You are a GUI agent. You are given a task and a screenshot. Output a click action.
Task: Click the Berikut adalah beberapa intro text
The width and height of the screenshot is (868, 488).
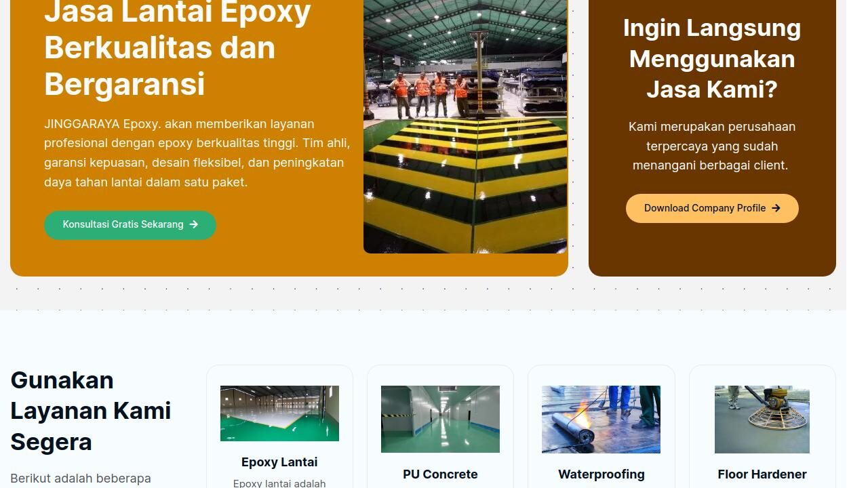(x=81, y=479)
